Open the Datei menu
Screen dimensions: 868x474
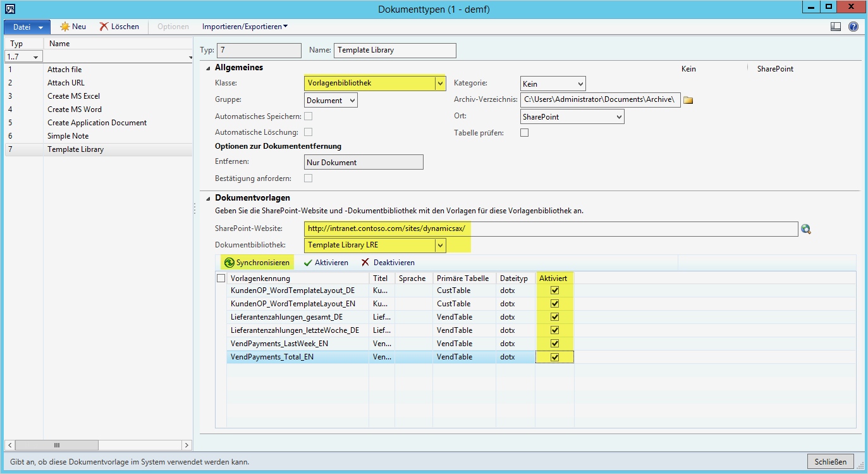27,27
